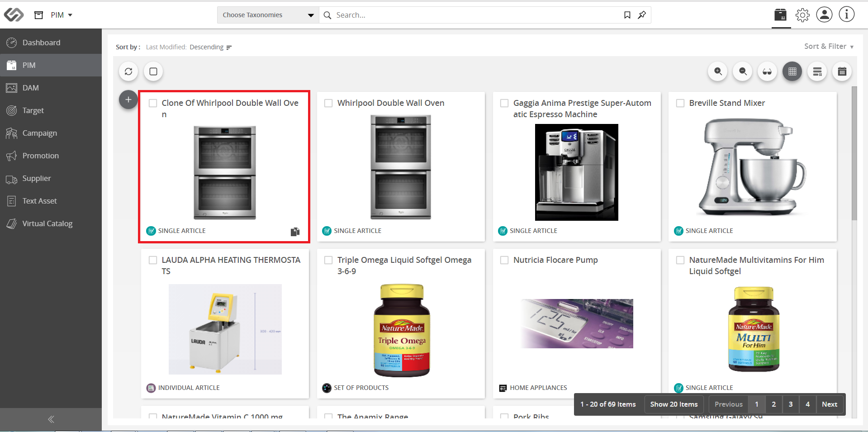Check LAUDA ALPHA HEATING THERMOSTATS box

[x=153, y=260]
